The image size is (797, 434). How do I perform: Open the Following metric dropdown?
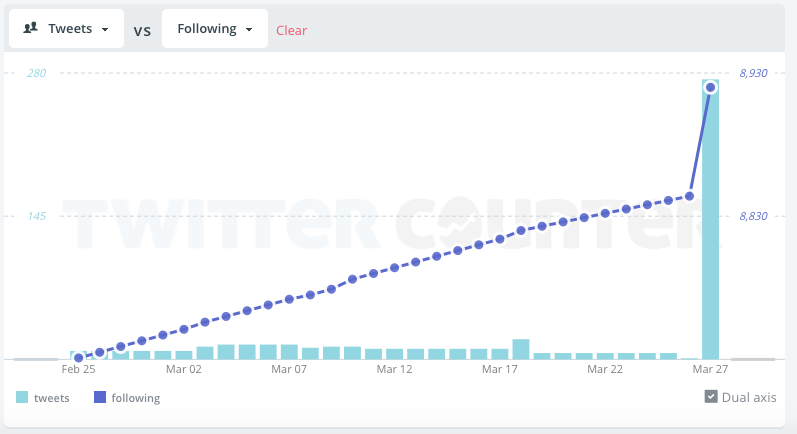coord(214,29)
